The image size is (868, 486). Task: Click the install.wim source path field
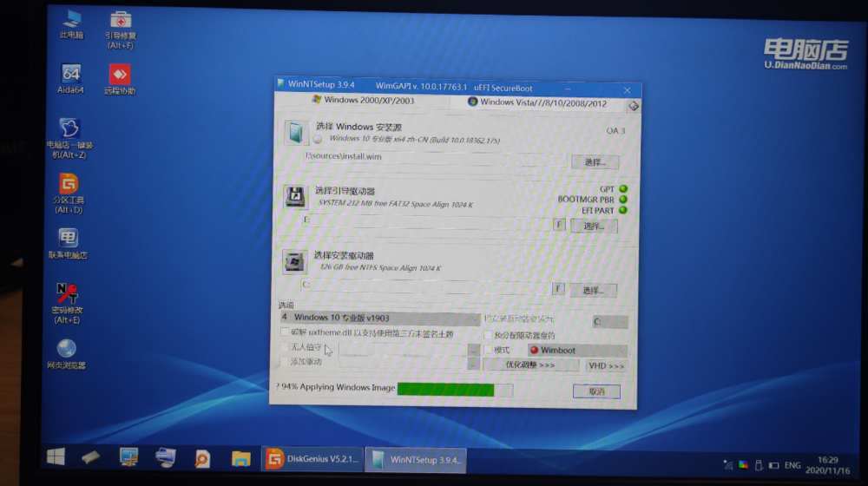435,157
